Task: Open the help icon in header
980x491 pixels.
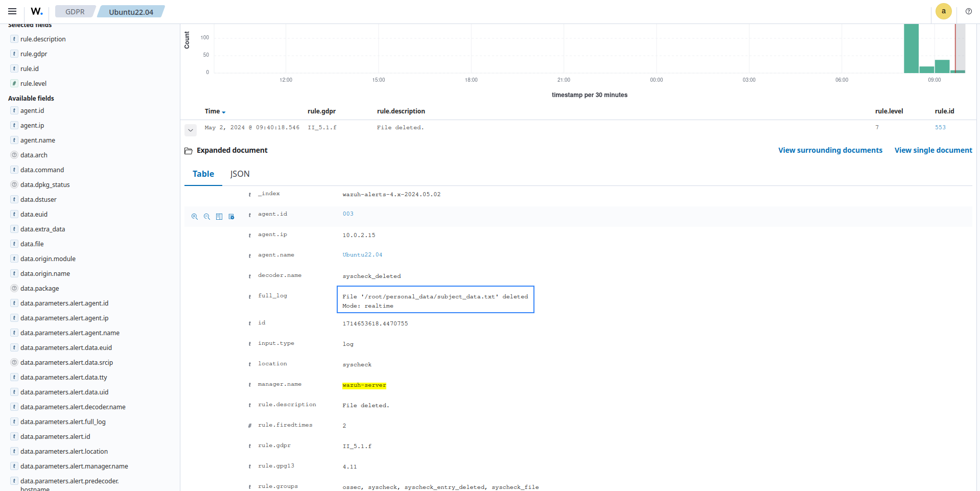Action: (x=968, y=11)
